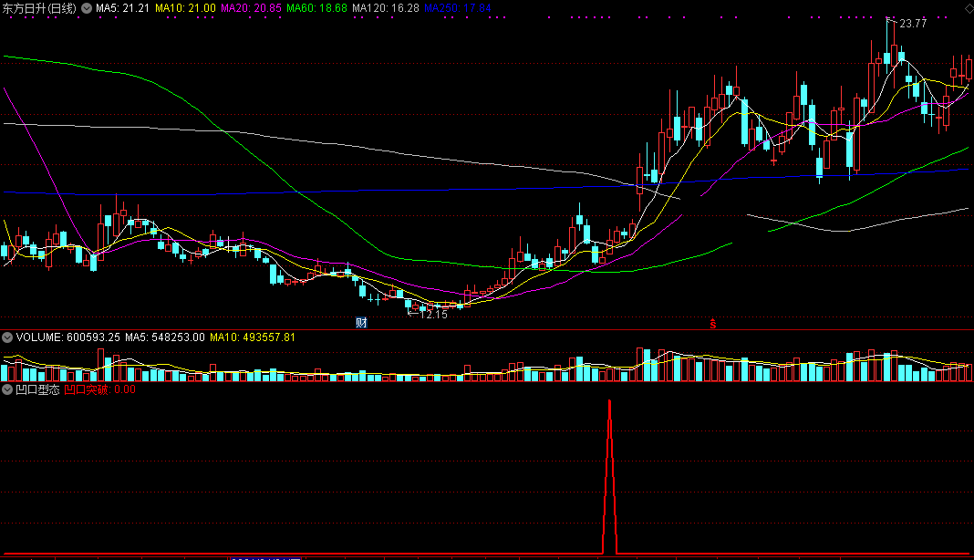The image size is (974, 560).
Task: Click the VOLUME: 600593.25 label
Action: point(67,337)
